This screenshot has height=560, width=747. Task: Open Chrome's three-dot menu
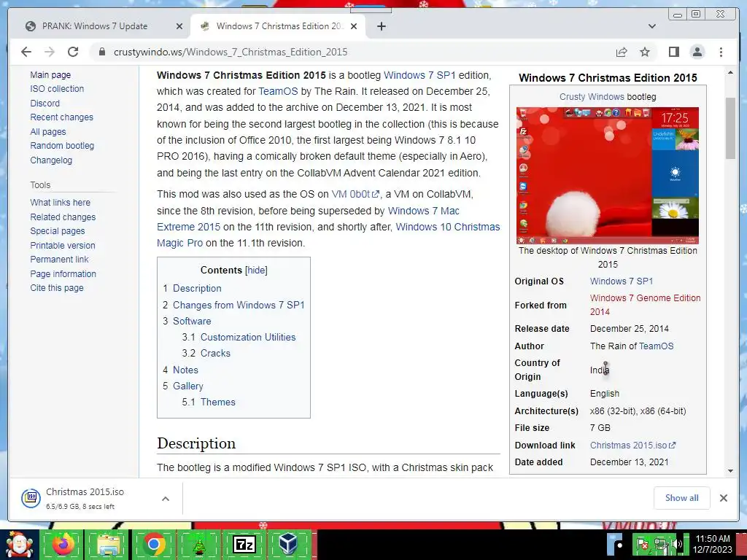[x=721, y=52]
